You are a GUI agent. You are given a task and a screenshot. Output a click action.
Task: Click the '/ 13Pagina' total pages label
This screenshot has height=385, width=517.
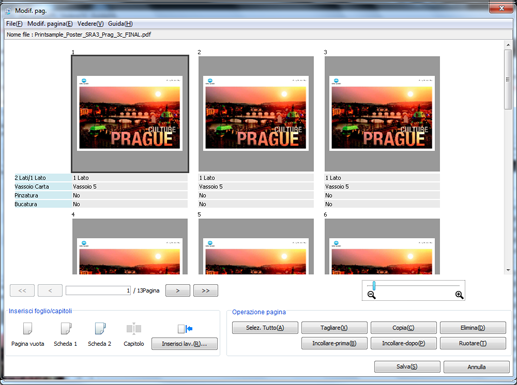[146, 291]
